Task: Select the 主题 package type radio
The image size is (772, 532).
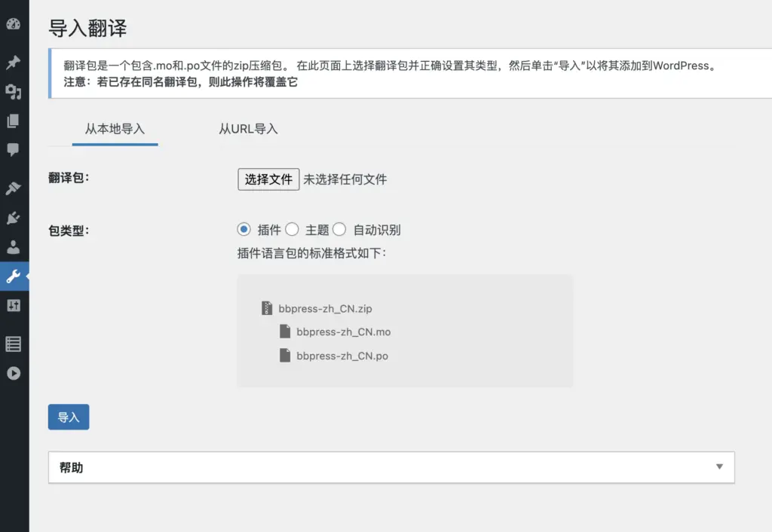Action: [292, 230]
